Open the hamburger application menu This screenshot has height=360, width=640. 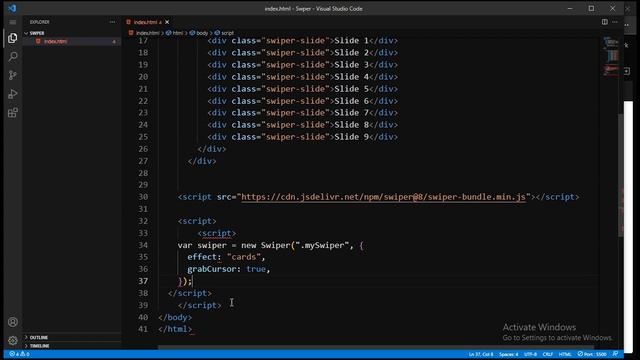[13, 22]
